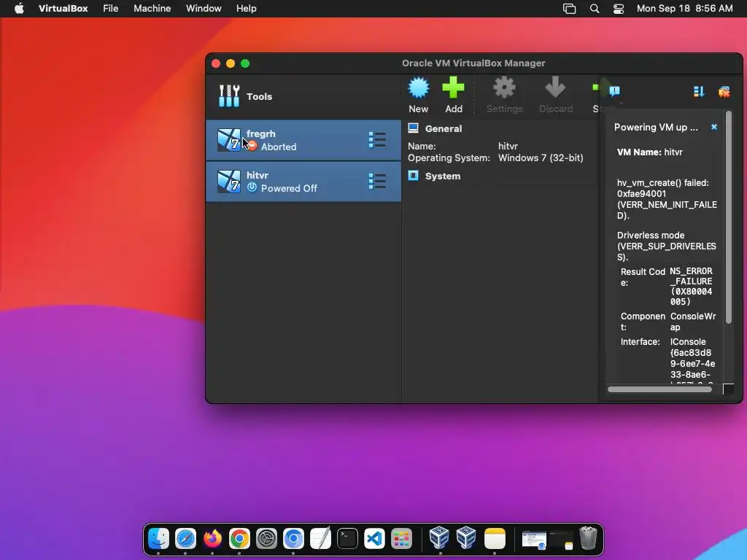747x560 pixels.
Task: Click the 'VM Name: hitvr' text
Action: point(650,152)
